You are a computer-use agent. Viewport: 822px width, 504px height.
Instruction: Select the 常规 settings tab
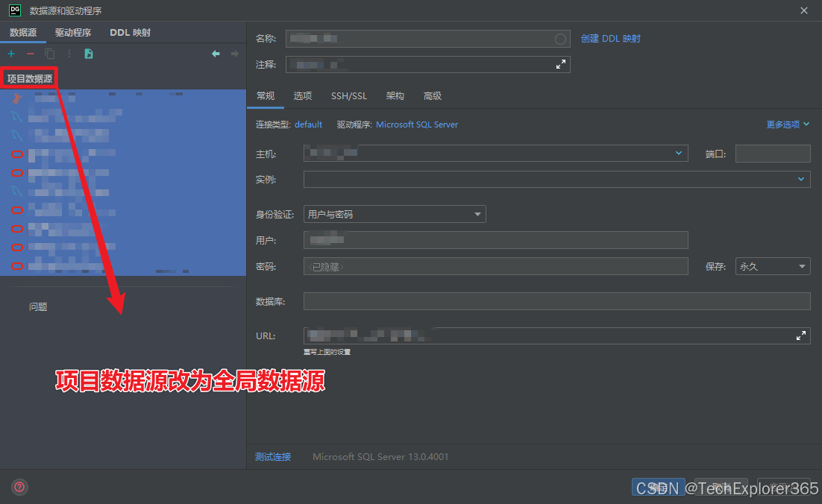[x=266, y=96]
